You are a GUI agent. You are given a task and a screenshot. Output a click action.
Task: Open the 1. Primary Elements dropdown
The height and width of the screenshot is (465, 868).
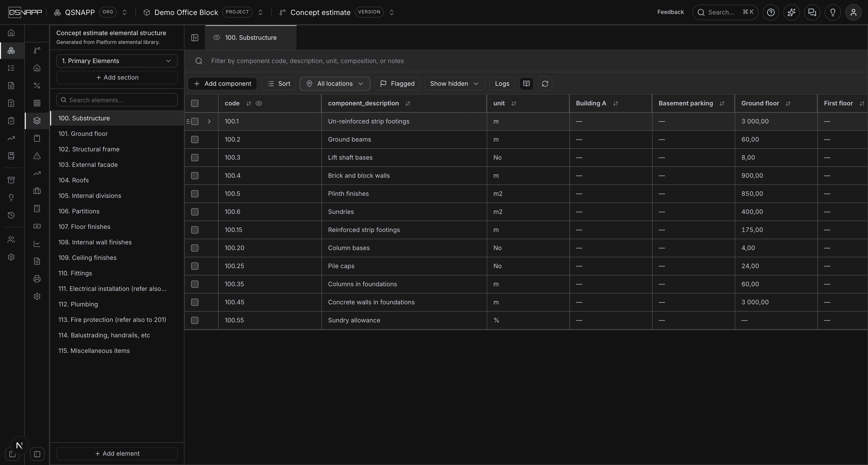pos(117,61)
